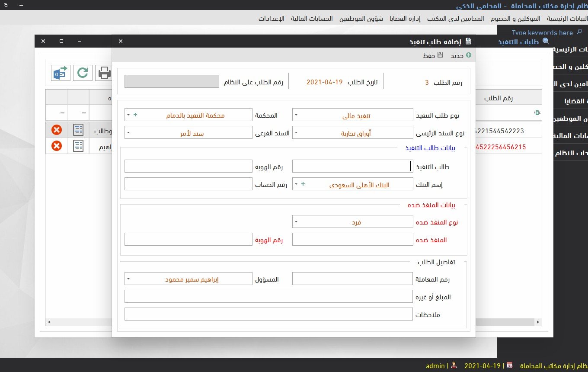Click the رقم الحساب input field
Screen dimensions: 588x372
[x=188, y=184]
